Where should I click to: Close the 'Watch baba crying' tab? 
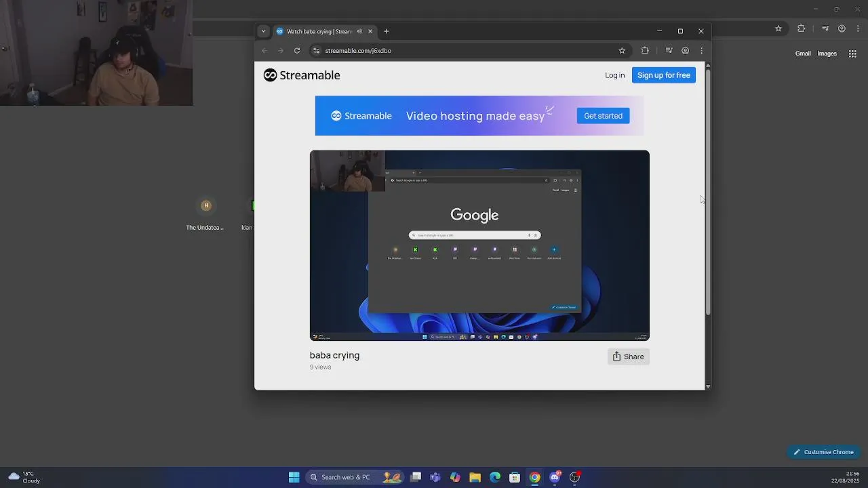pyautogui.click(x=370, y=31)
